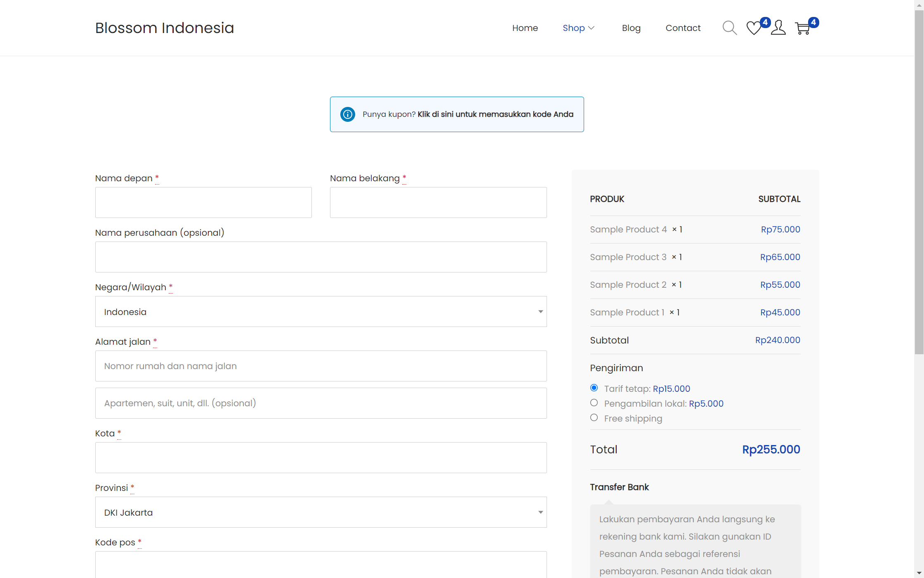Focus the Alamat jalan street field
This screenshot has width=924, height=578.
tap(321, 366)
